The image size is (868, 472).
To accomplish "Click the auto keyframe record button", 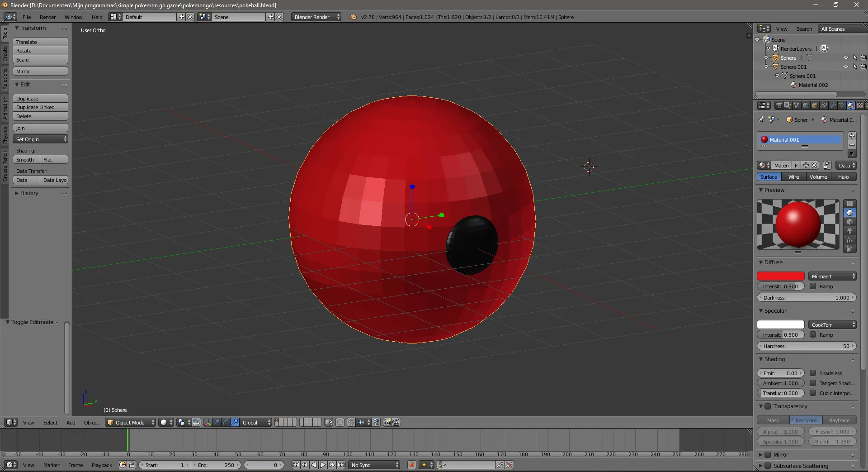I will coord(411,465).
